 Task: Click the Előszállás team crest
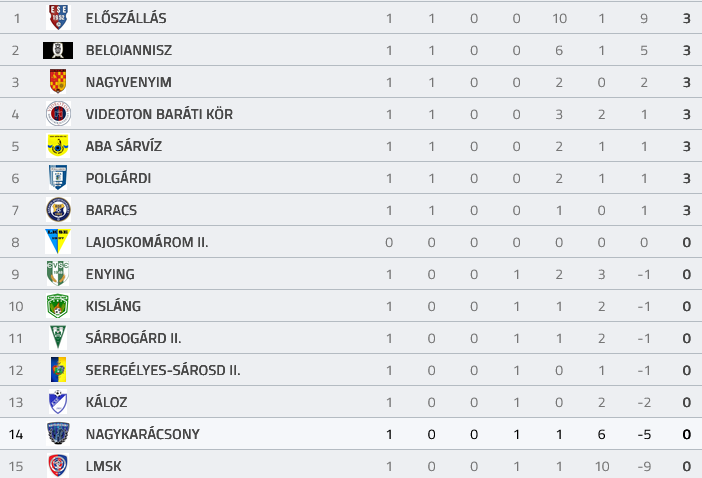coord(58,18)
